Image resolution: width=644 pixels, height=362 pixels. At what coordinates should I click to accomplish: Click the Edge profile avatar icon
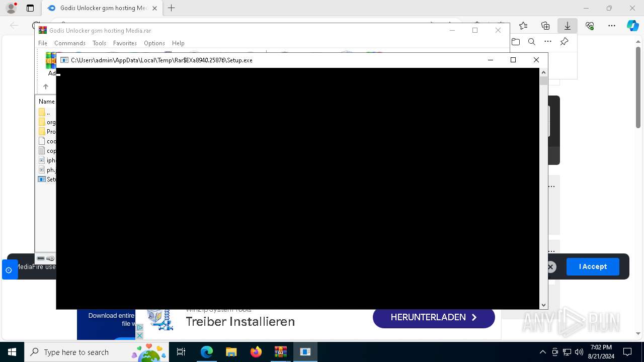pyautogui.click(x=11, y=8)
